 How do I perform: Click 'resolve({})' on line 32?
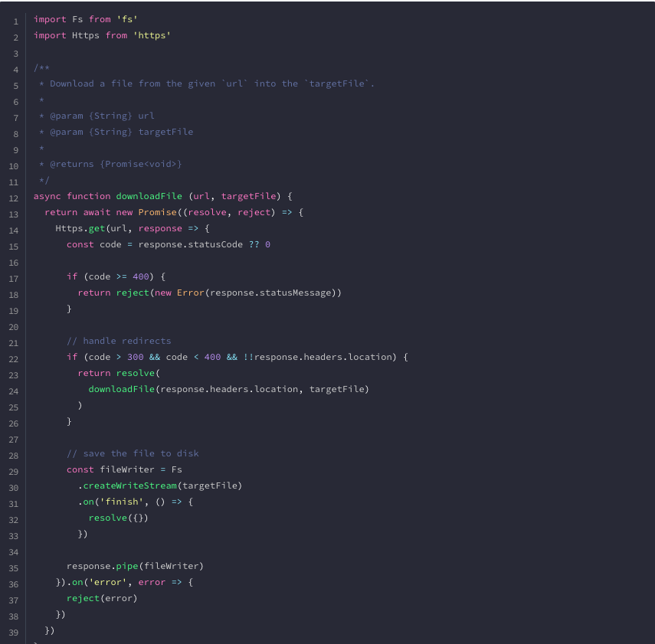click(118, 518)
